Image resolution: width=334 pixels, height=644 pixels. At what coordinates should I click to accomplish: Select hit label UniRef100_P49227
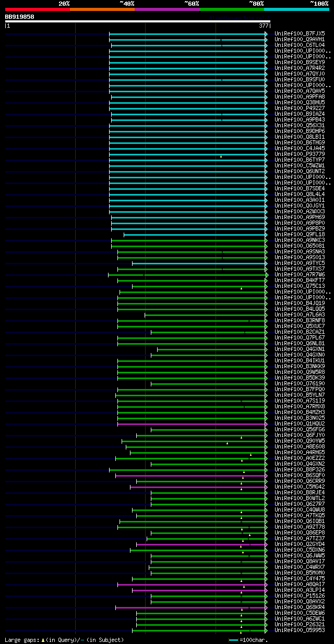pyautogui.click(x=300, y=108)
